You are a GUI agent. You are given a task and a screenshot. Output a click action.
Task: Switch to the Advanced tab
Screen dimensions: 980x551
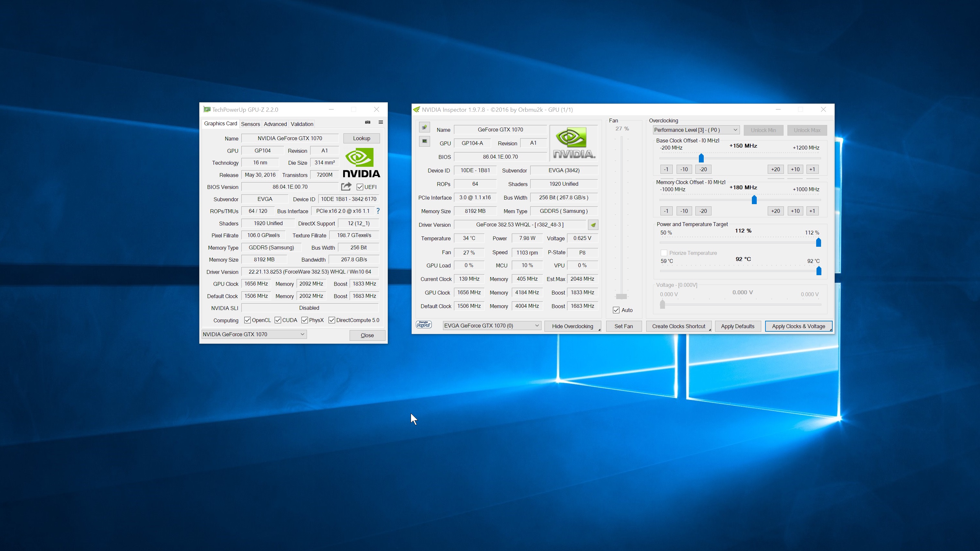pyautogui.click(x=275, y=124)
